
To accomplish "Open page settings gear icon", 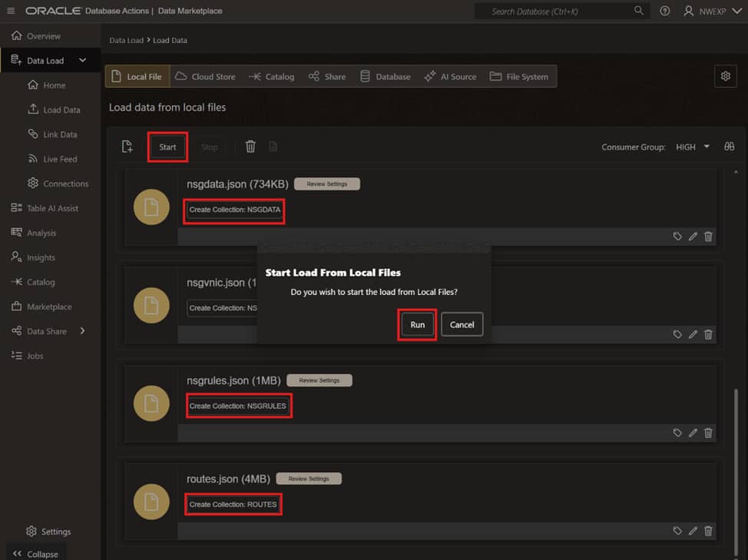I will 726,76.
